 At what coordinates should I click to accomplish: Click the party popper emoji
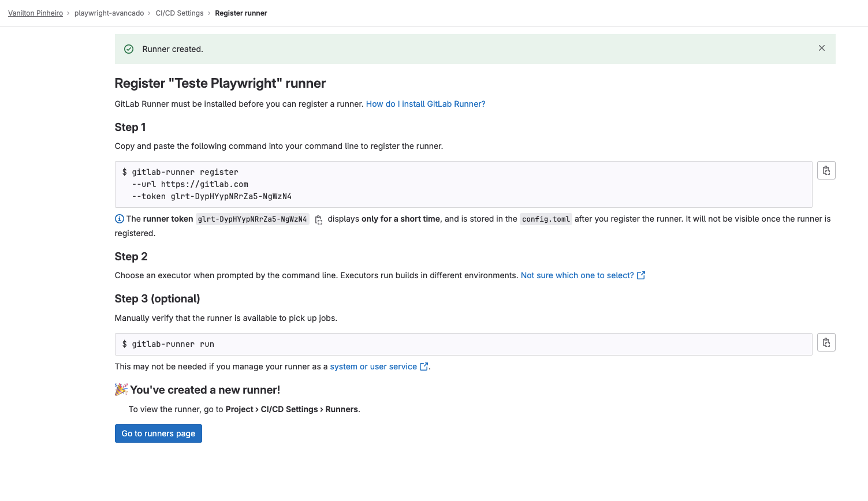(121, 390)
